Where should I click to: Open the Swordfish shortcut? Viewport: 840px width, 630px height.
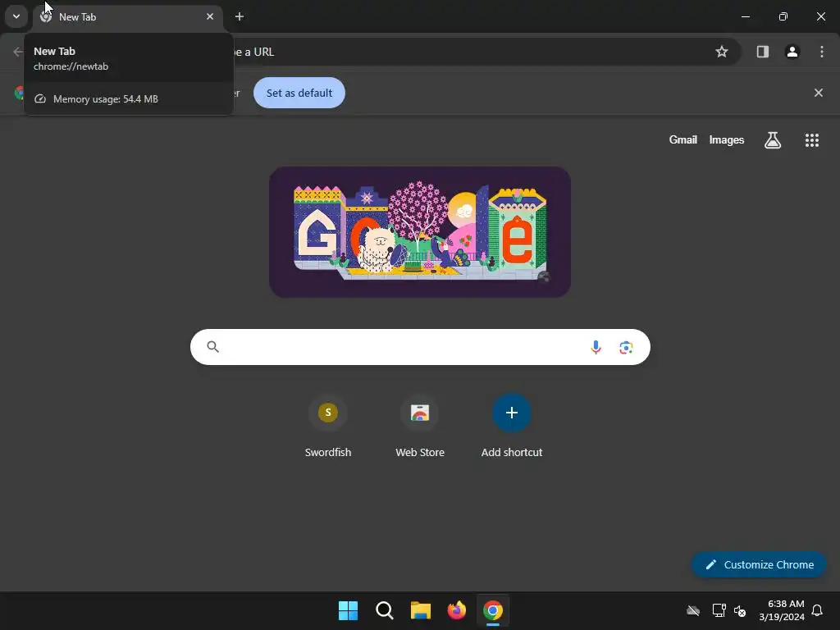[328, 426]
